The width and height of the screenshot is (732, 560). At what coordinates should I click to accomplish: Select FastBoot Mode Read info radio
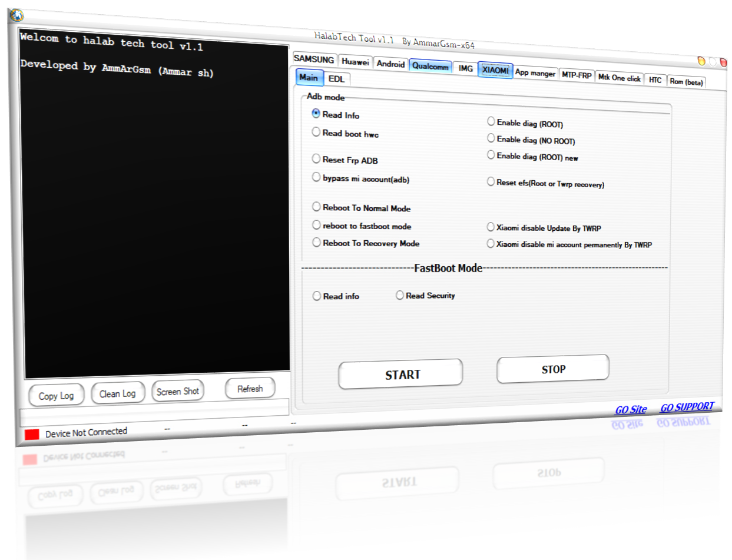pyautogui.click(x=336, y=296)
